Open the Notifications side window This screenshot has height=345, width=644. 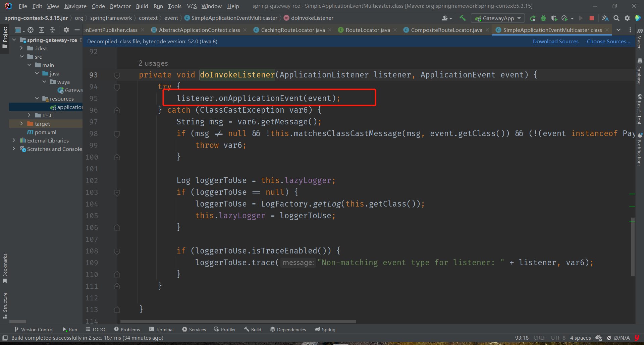(x=640, y=150)
